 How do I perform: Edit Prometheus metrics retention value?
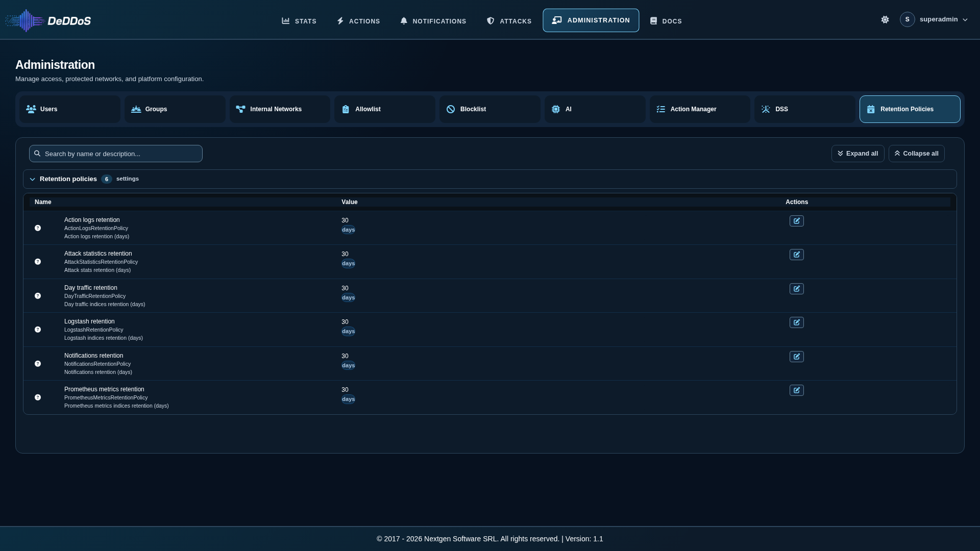796,390
